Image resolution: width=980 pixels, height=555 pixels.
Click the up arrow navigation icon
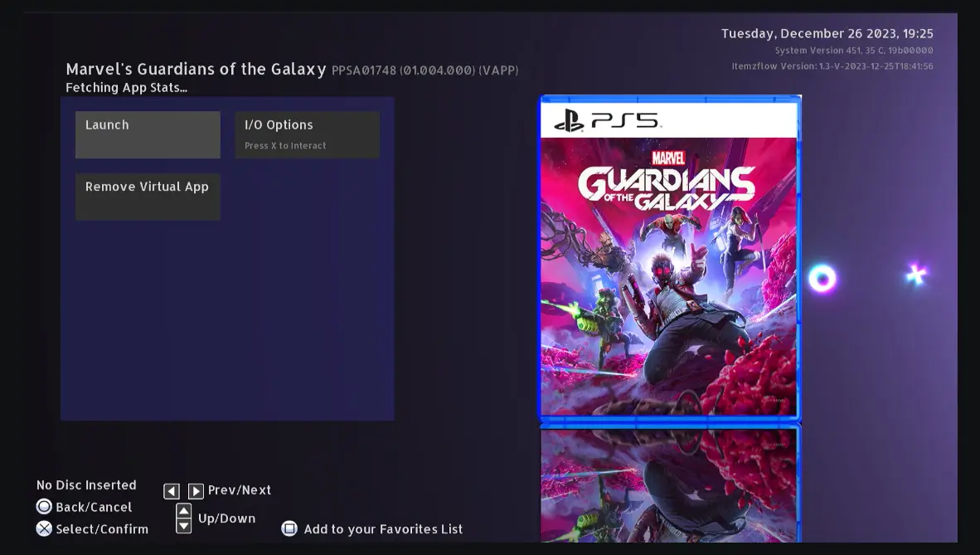pyautogui.click(x=184, y=511)
